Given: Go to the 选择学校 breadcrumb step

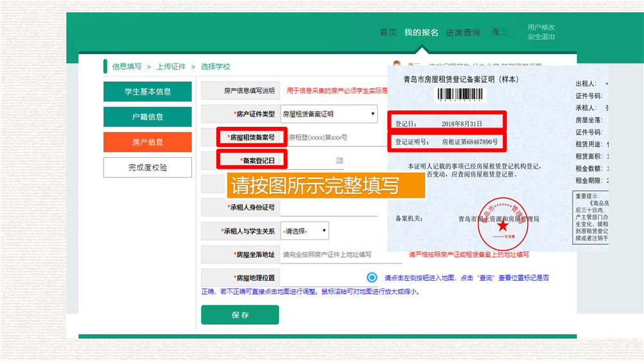Looking at the screenshot, I should (x=215, y=66).
